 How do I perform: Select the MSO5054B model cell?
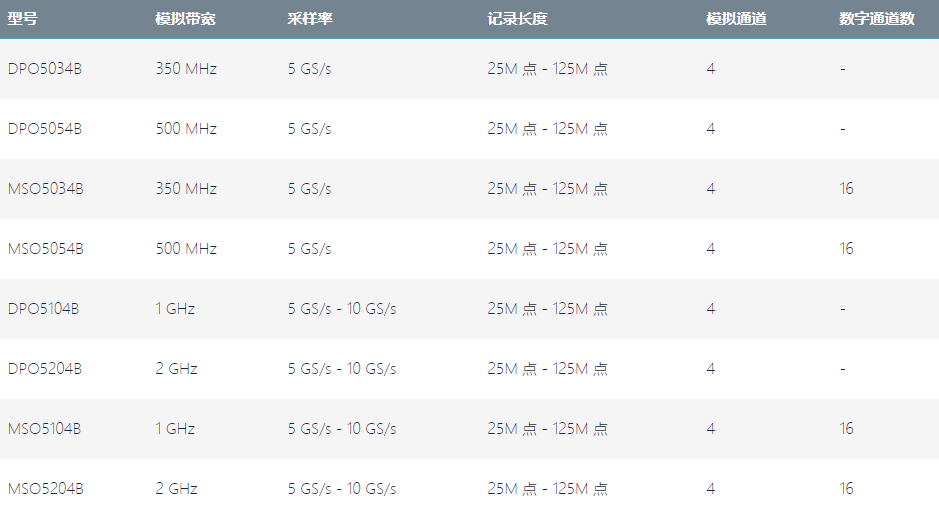(46, 248)
